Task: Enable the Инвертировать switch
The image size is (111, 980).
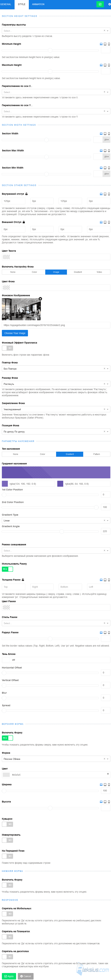Action: coord(8,840)
